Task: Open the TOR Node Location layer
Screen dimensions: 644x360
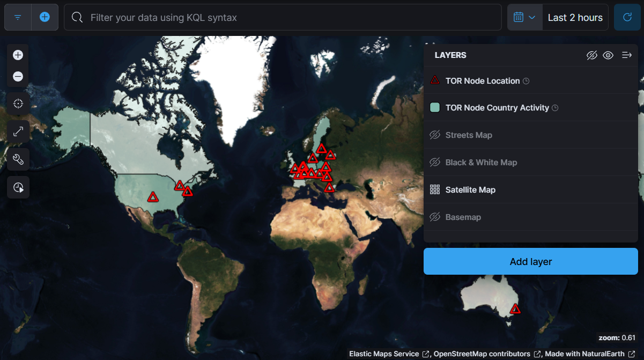Action: tap(482, 81)
